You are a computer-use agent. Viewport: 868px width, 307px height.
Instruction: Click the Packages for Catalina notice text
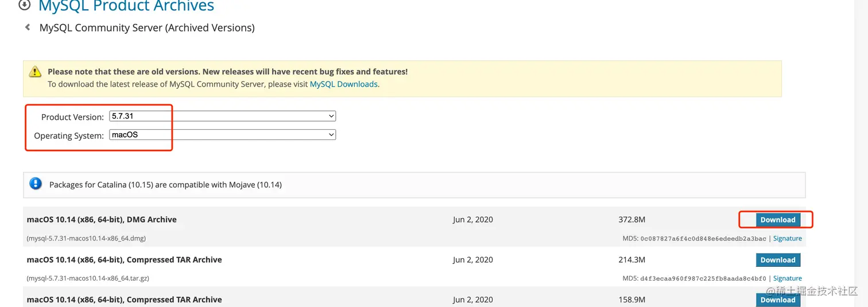point(165,185)
